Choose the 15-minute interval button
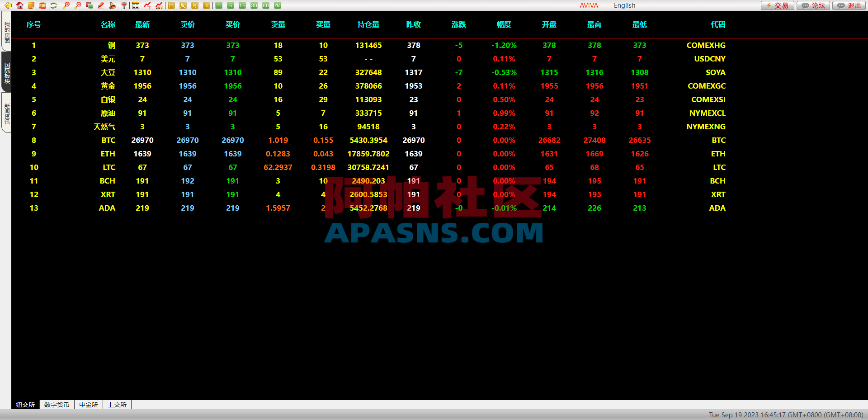Viewport: 868px width, 420px height. click(242, 5)
